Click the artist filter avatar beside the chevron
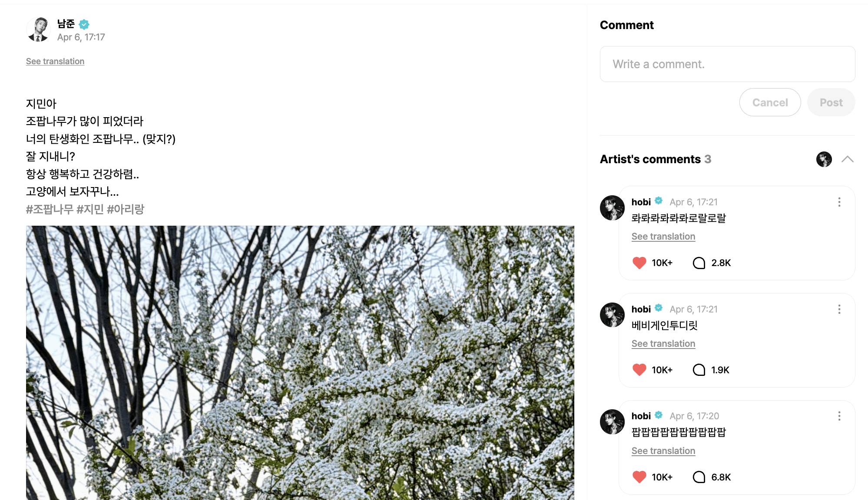The height and width of the screenshot is (500, 868). tap(824, 159)
